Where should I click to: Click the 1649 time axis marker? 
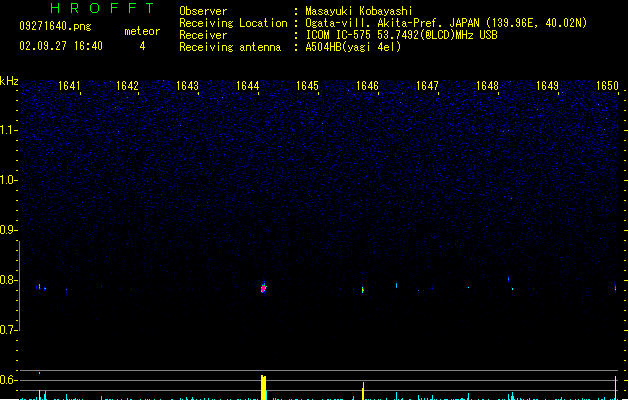click(547, 86)
